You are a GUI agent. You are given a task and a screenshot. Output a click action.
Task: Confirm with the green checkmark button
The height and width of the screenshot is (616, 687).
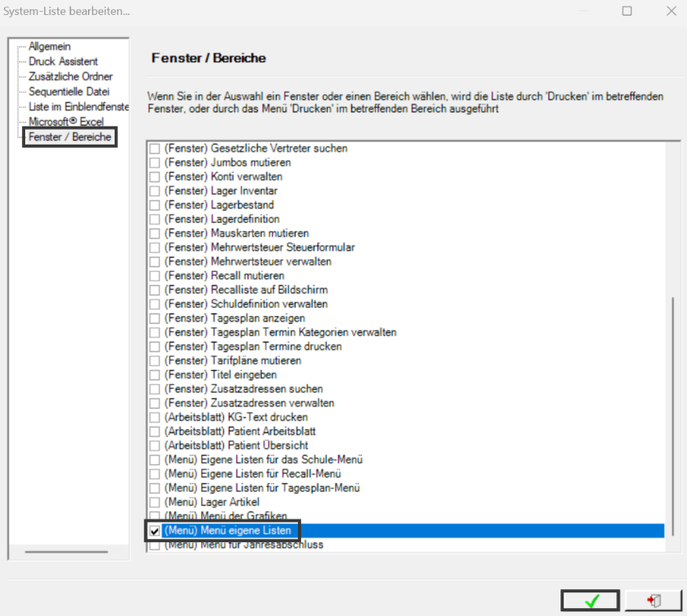590,600
